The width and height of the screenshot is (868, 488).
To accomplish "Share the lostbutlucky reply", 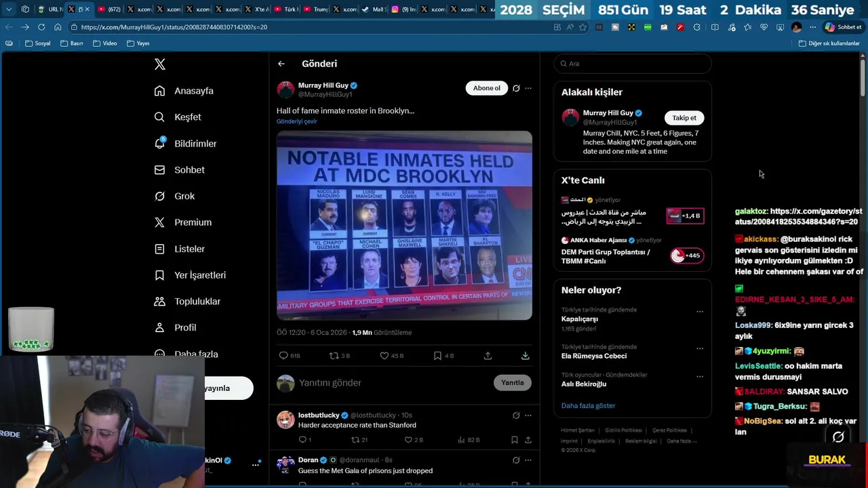I will [528, 440].
